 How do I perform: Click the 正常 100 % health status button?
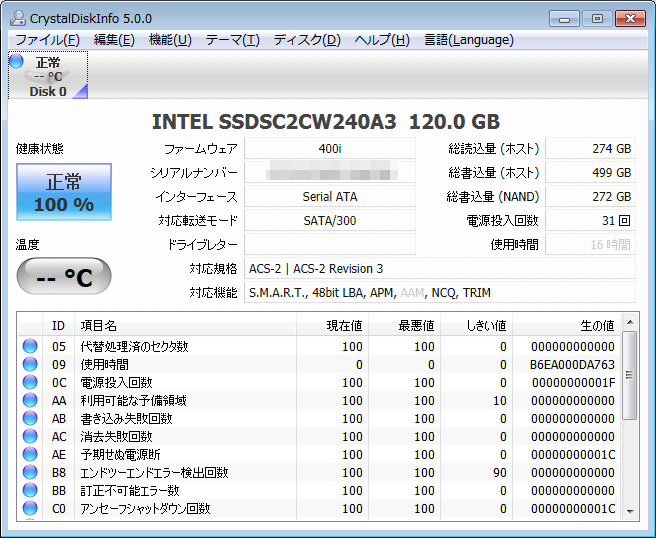click(x=63, y=193)
